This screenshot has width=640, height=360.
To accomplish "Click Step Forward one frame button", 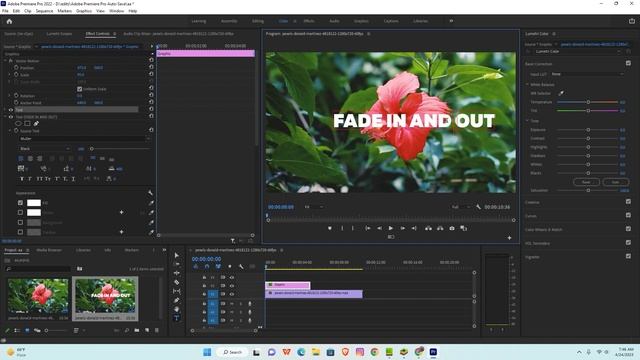I will click(402, 228).
